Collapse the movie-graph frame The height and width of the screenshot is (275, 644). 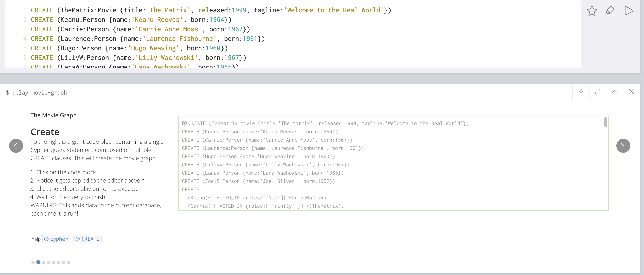(614, 92)
